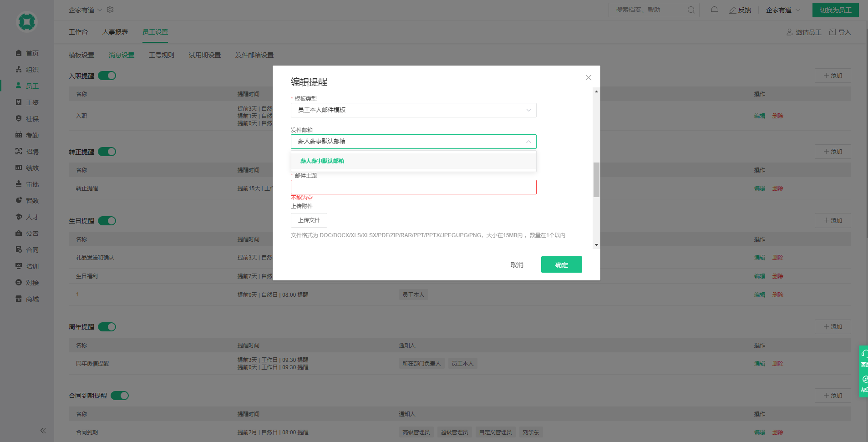Image resolution: width=868 pixels, height=442 pixels.
Task: Open the 考勤 attendance sidebar icon
Action: (19, 135)
